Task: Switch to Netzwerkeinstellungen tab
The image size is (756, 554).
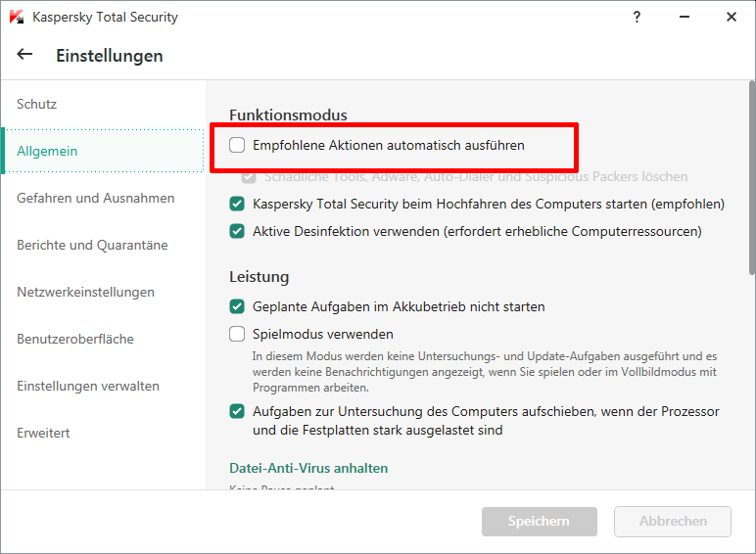Action: click(x=85, y=292)
